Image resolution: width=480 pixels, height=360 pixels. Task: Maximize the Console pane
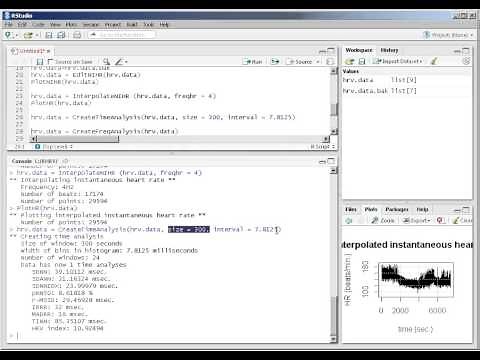[331, 161]
